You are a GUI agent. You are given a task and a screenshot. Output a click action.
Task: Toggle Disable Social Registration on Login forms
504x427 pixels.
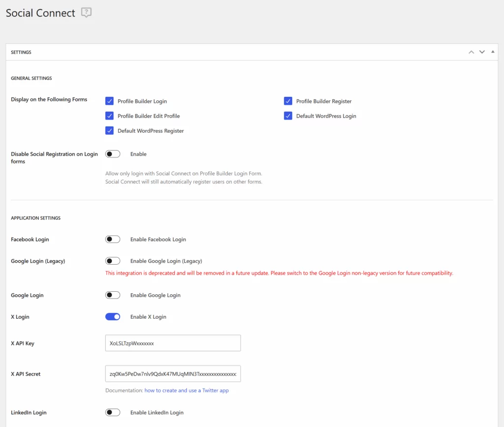113,154
